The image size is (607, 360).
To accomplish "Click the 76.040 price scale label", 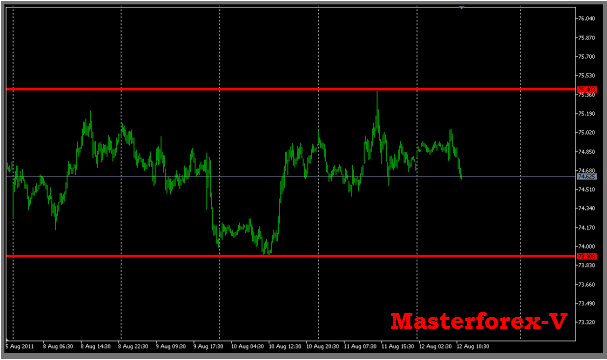I will click(586, 19).
